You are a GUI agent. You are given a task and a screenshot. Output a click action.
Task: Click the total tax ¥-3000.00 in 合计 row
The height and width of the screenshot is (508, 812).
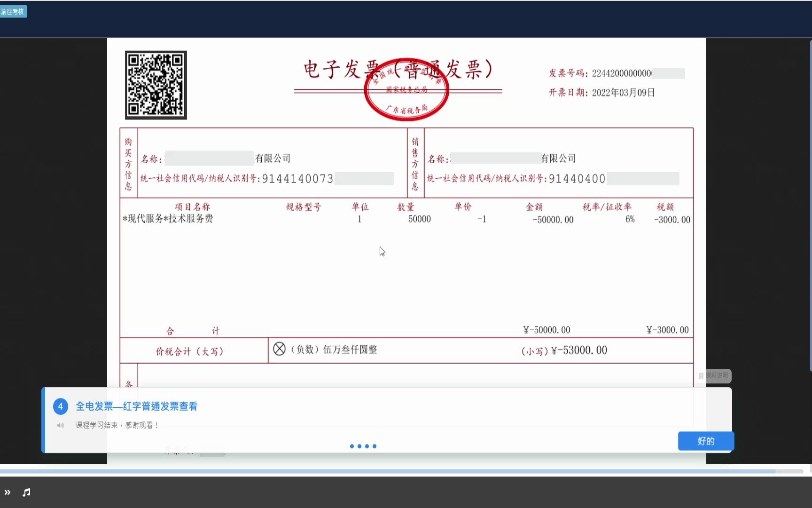pos(667,330)
